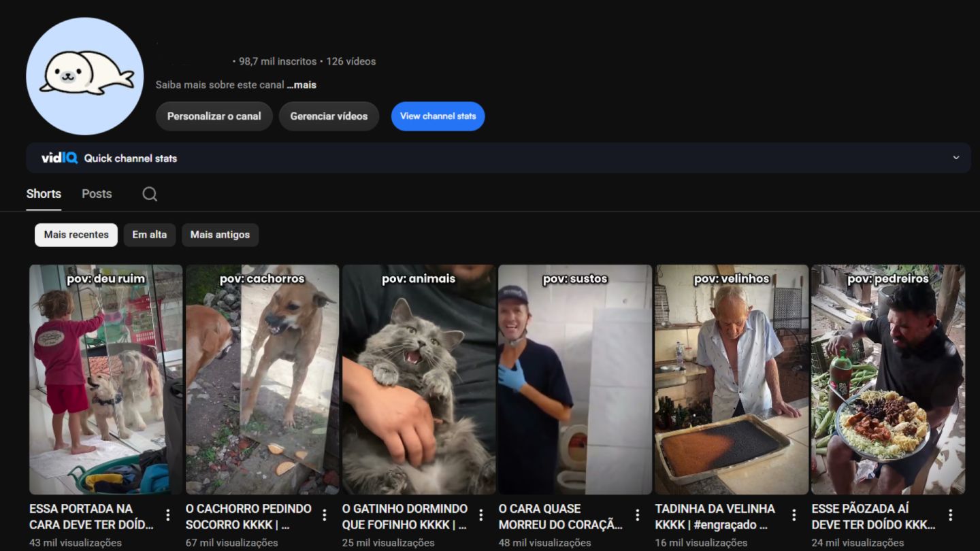Expand the vidIQ Quick channel stats panel
The height and width of the screenshot is (551, 980).
pos(955,158)
